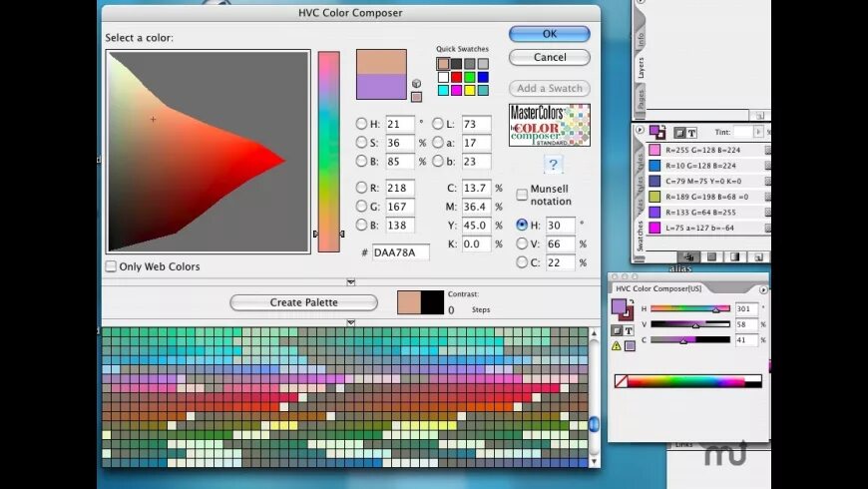This screenshot has height=489, width=868.
Task: Click the vertical hue strip next to the color field
Action: (x=328, y=152)
